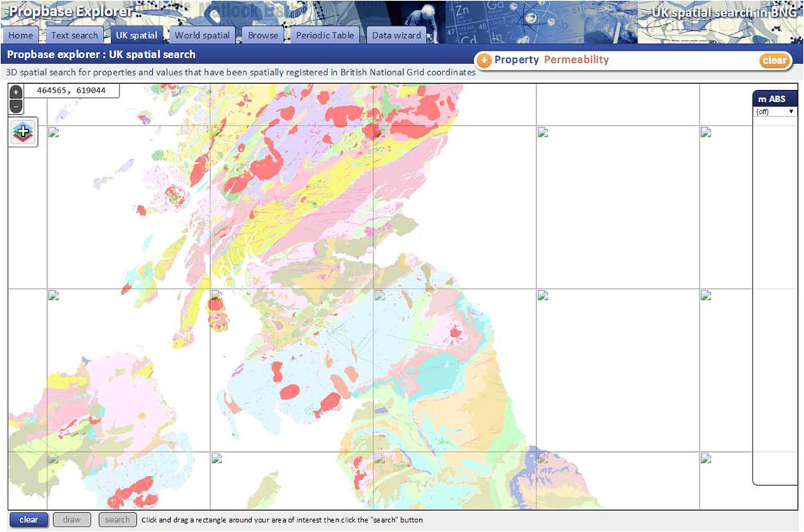Click the orange clear pill at top right
The width and height of the screenshot is (804, 532).
coord(775,60)
